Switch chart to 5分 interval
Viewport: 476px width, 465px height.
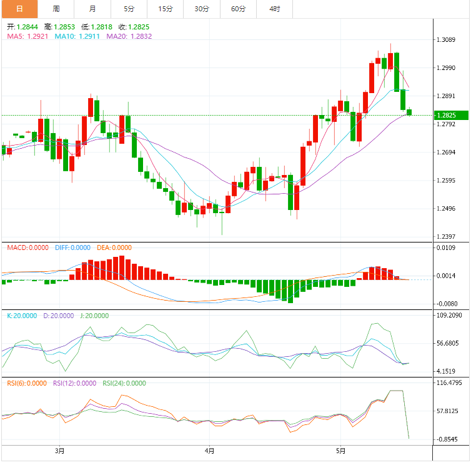point(129,9)
